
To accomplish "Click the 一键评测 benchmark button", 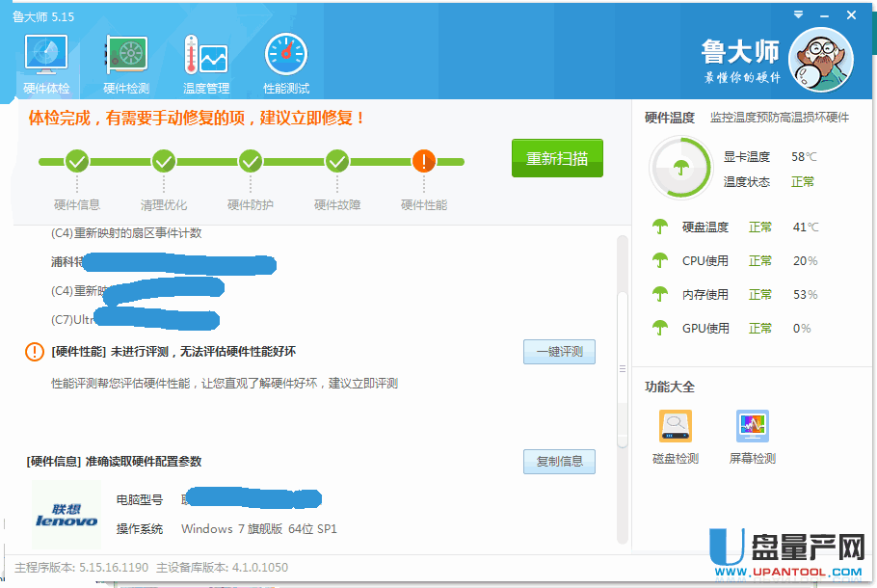I will pyautogui.click(x=559, y=352).
